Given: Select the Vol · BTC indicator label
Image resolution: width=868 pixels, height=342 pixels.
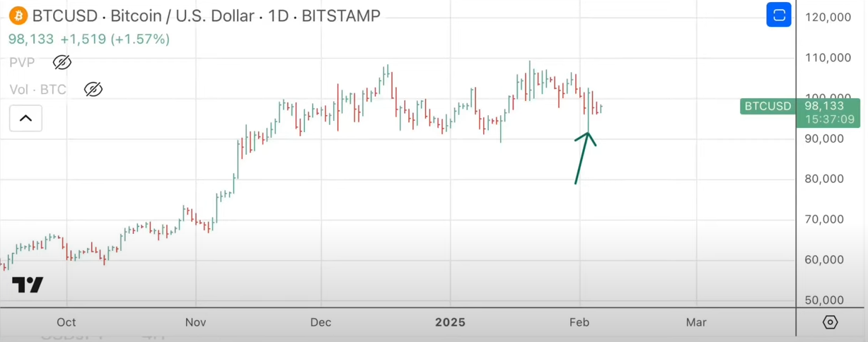Looking at the screenshot, I should 38,90.
